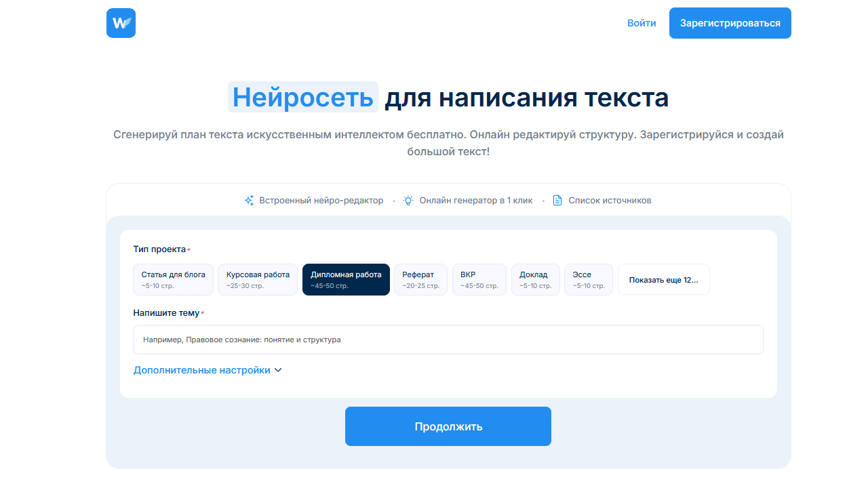Expand Показать еще 12 project types
The height and width of the screenshot is (488, 868).
(663, 280)
